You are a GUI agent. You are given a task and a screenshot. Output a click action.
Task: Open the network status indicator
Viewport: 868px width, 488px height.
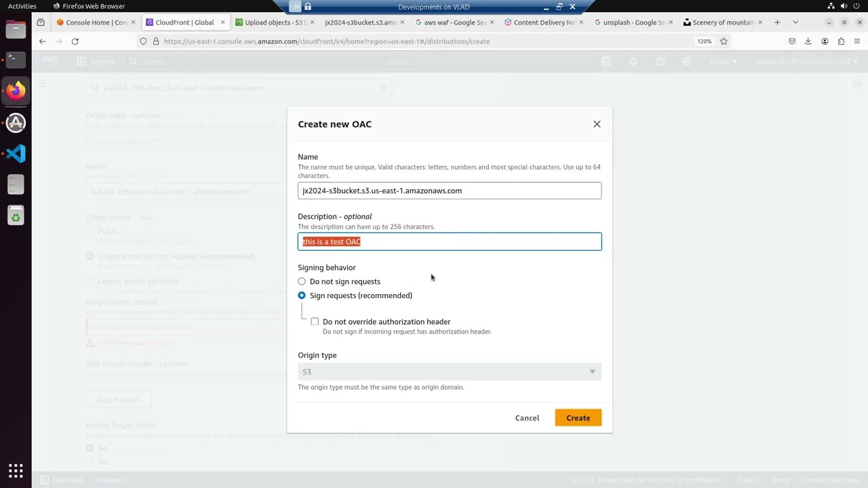(x=832, y=6)
